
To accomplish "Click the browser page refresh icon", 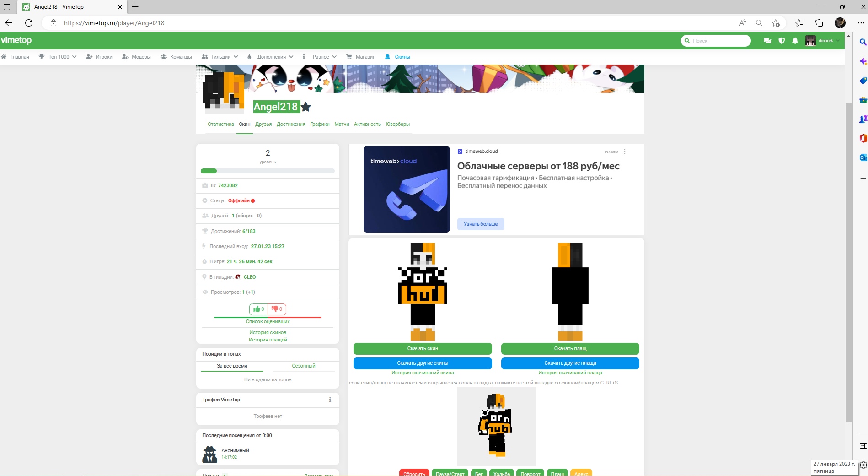I will click(x=29, y=23).
